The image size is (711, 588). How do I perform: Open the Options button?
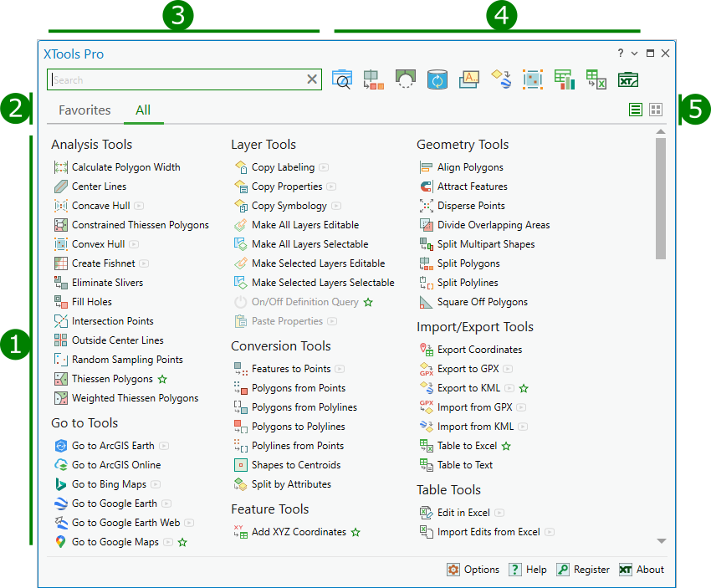click(473, 570)
